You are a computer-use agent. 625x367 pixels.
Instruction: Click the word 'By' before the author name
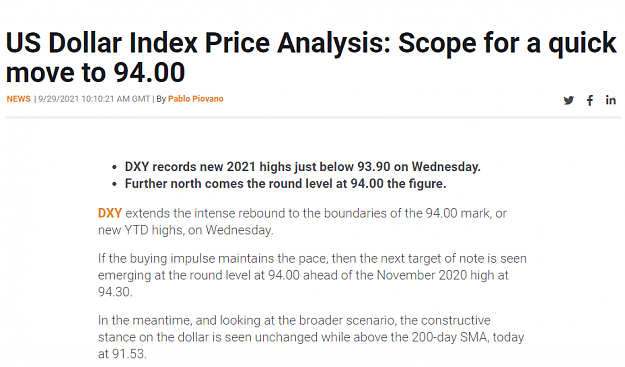(x=161, y=99)
